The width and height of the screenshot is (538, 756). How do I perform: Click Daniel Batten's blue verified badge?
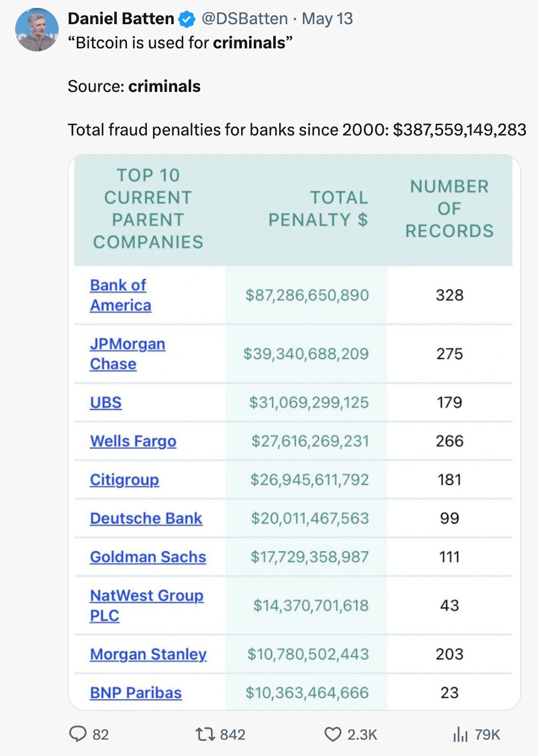189,18
